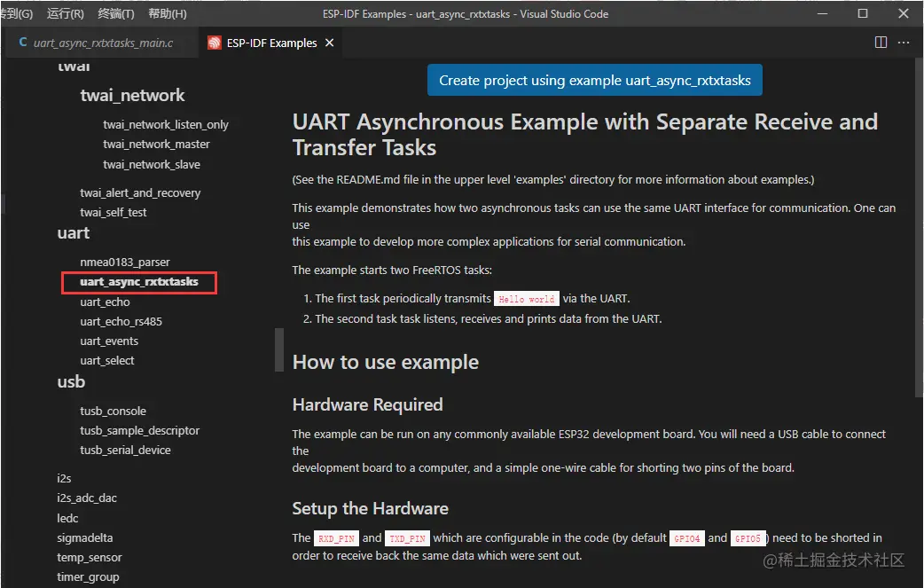Open the uart_echo_rs485 example
Screen dimensions: 924x588
tap(121, 321)
